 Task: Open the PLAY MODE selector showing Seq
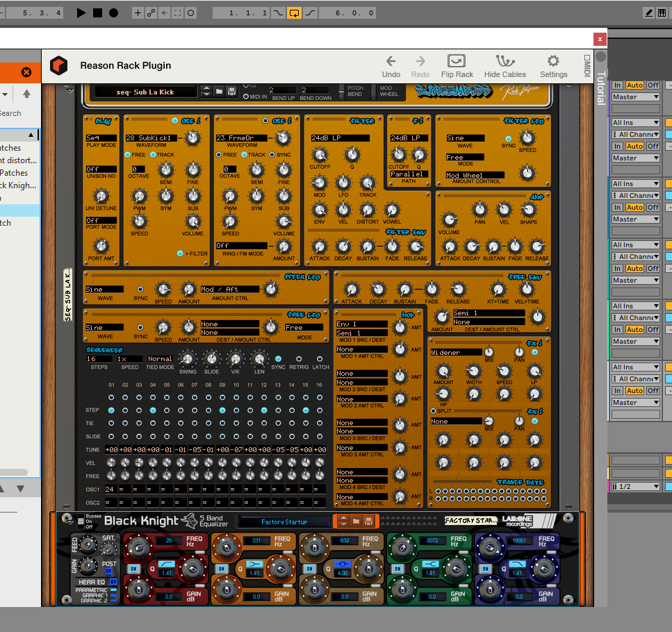tap(101, 138)
